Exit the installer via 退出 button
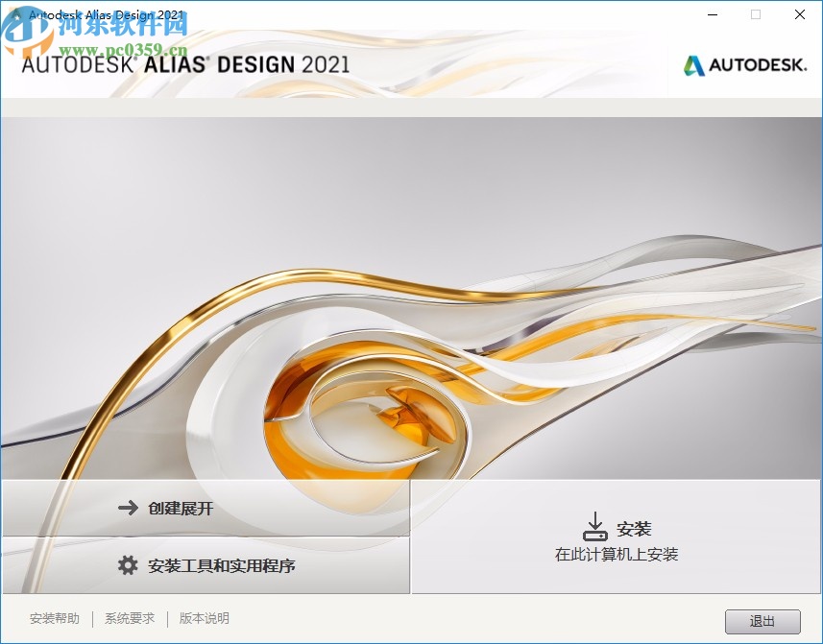Image resolution: width=823 pixels, height=644 pixels. tap(762, 621)
